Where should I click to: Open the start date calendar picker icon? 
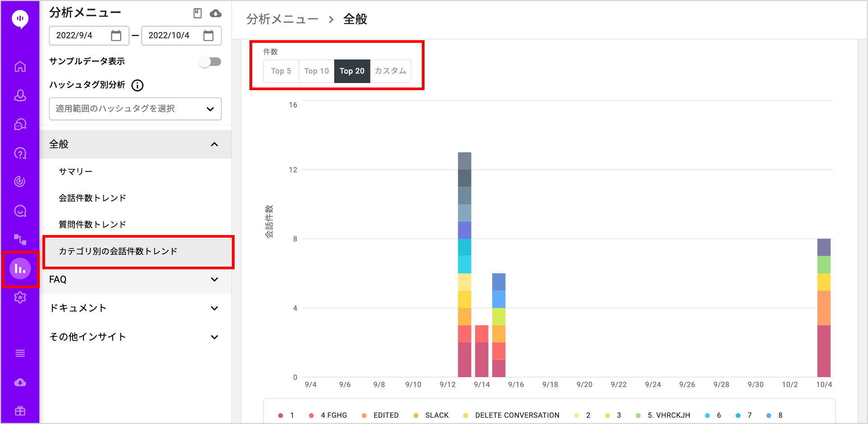116,36
